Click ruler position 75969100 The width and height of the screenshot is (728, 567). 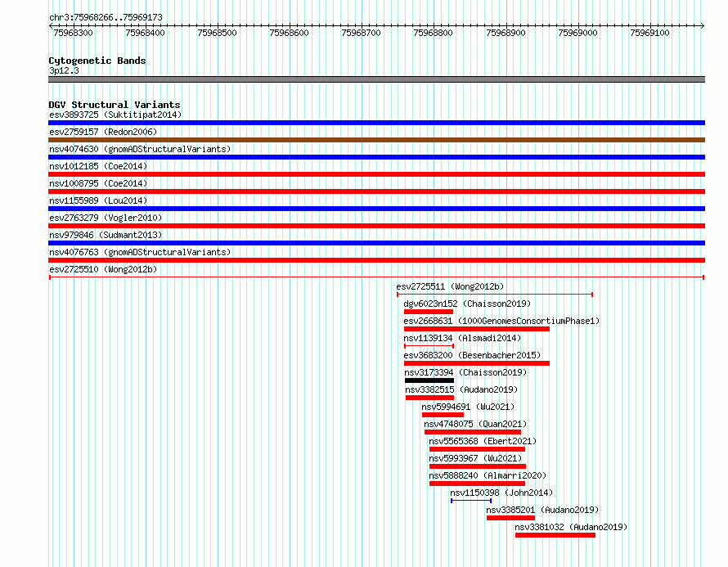[x=650, y=33]
